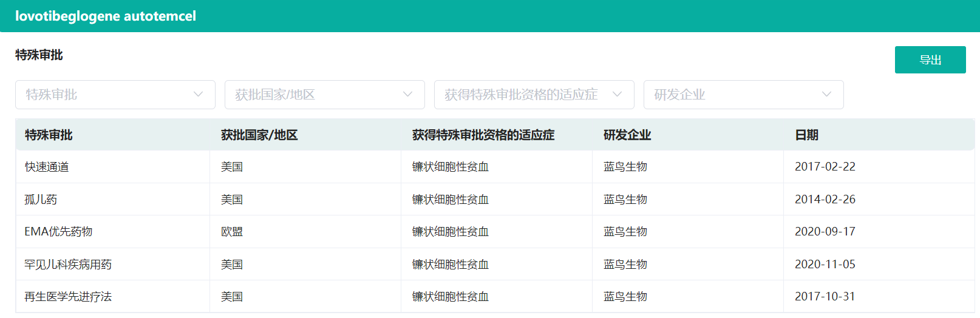The image size is (980, 318).
Task: Click 美国 in the 罕见儿科疾病用药 row
Action: pos(232,264)
